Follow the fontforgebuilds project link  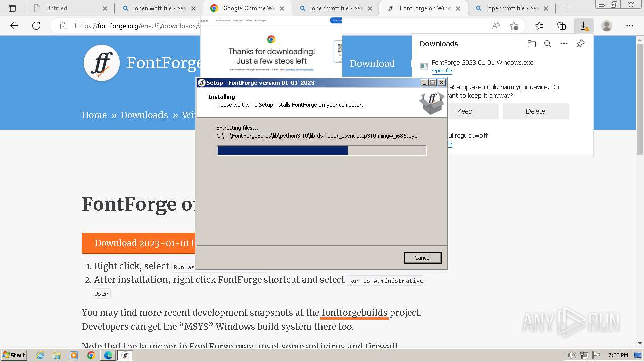(355, 313)
